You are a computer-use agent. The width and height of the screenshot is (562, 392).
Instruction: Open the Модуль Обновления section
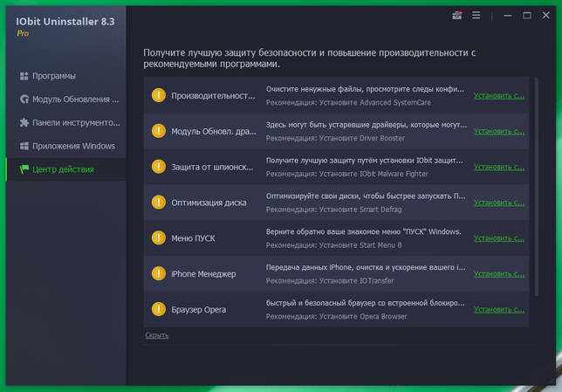pos(66,100)
